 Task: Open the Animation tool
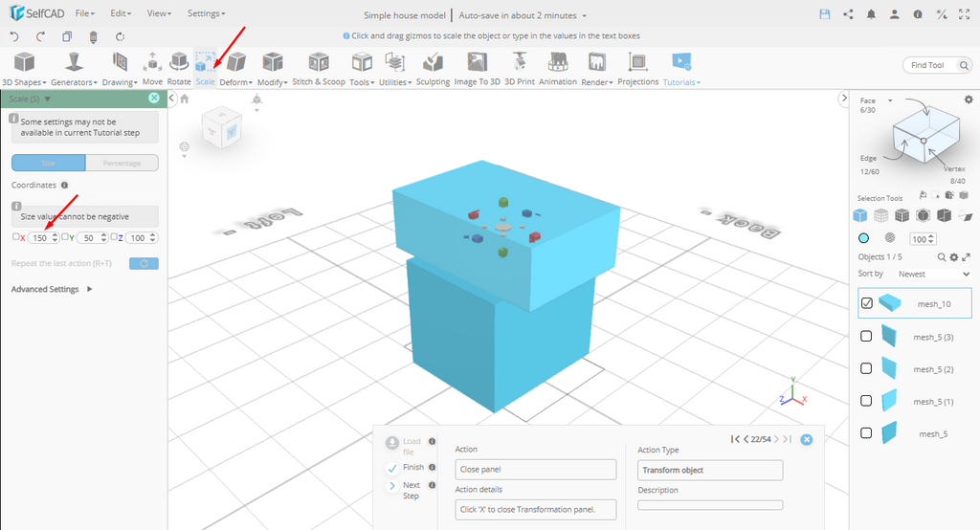[558, 69]
